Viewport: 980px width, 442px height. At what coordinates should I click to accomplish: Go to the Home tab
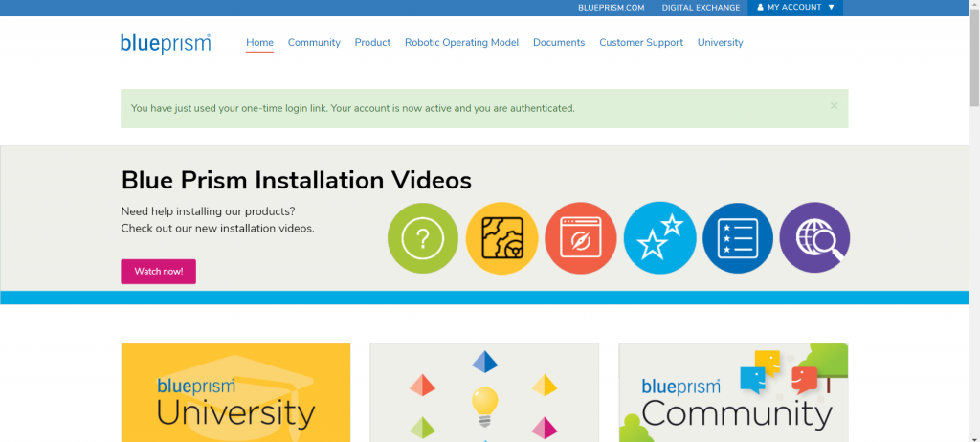tap(260, 42)
